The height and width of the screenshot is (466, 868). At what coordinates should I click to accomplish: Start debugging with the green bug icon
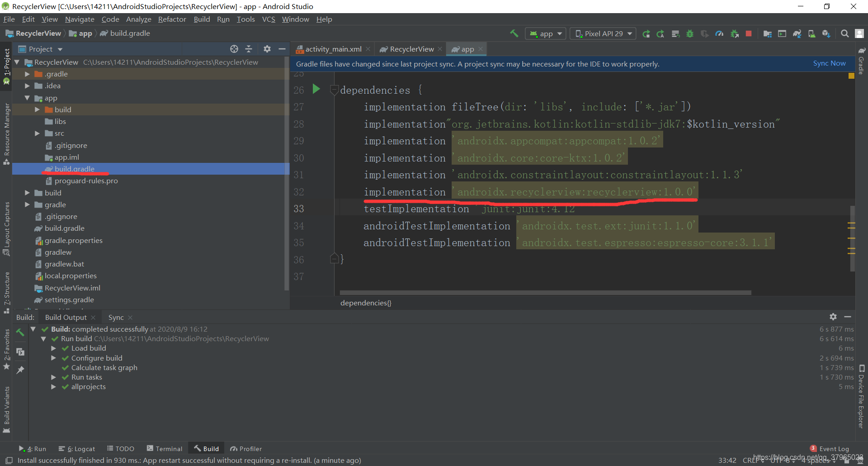click(x=690, y=34)
